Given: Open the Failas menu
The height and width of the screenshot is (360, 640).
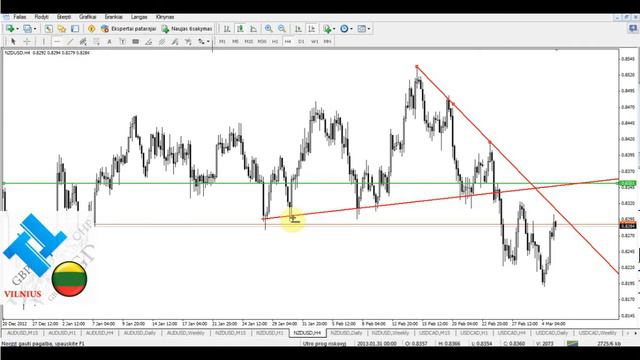Looking at the screenshot, I should click(x=20, y=17).
